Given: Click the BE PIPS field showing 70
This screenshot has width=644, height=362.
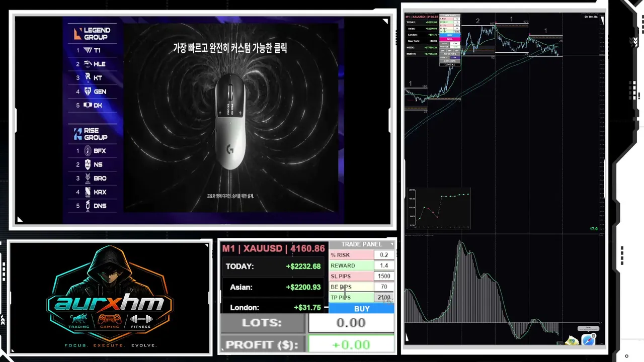Looking at the screenshot, I should (384, 287).
